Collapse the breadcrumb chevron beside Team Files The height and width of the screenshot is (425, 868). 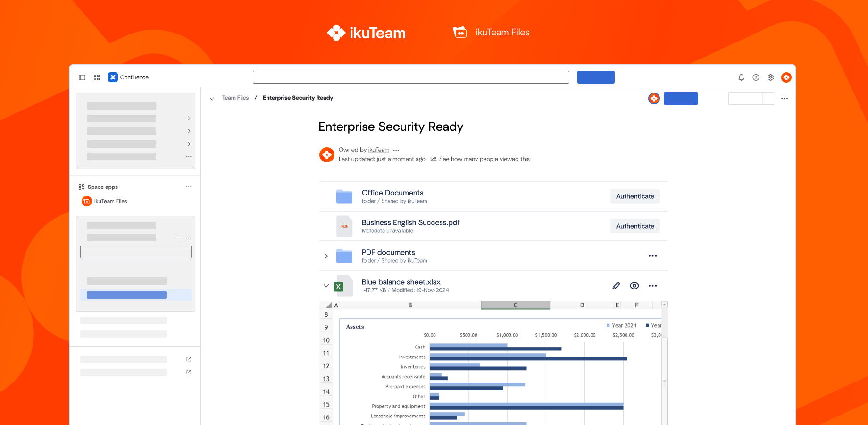[x=212, y=98]
